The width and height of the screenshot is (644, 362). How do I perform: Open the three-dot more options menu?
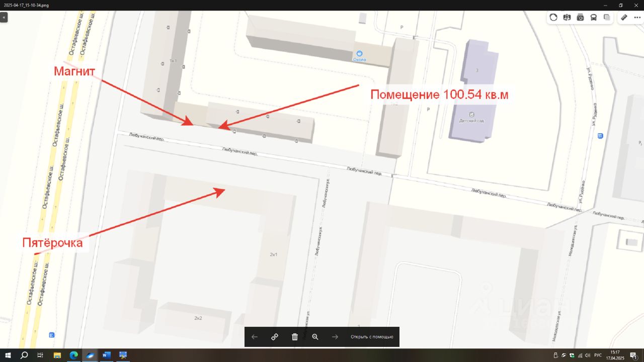(x=637, y=17)
